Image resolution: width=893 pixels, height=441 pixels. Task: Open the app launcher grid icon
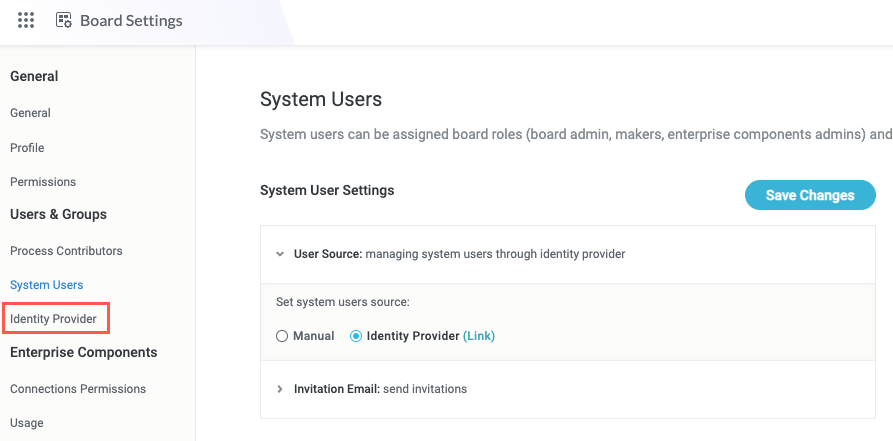tap(26, 21)
